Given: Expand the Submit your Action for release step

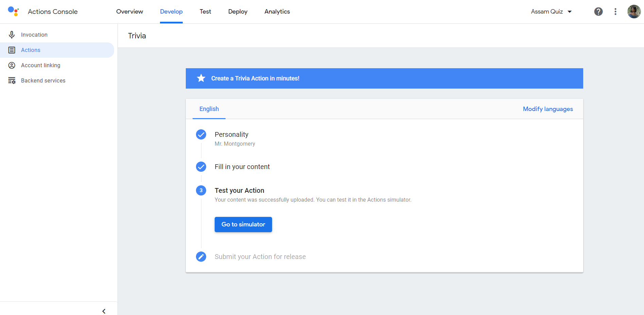Looking at the screenshot, I should (260, 257).
